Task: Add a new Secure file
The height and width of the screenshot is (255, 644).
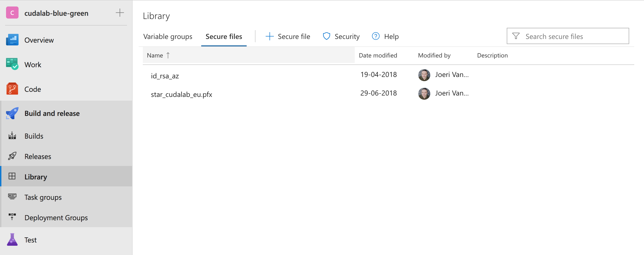Action: (x=287, y=36)
